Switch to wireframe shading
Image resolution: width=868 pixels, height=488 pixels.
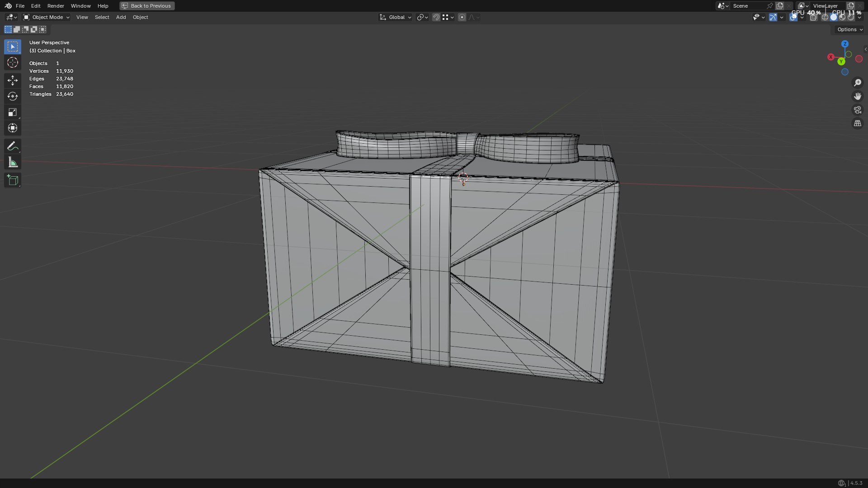825,17
